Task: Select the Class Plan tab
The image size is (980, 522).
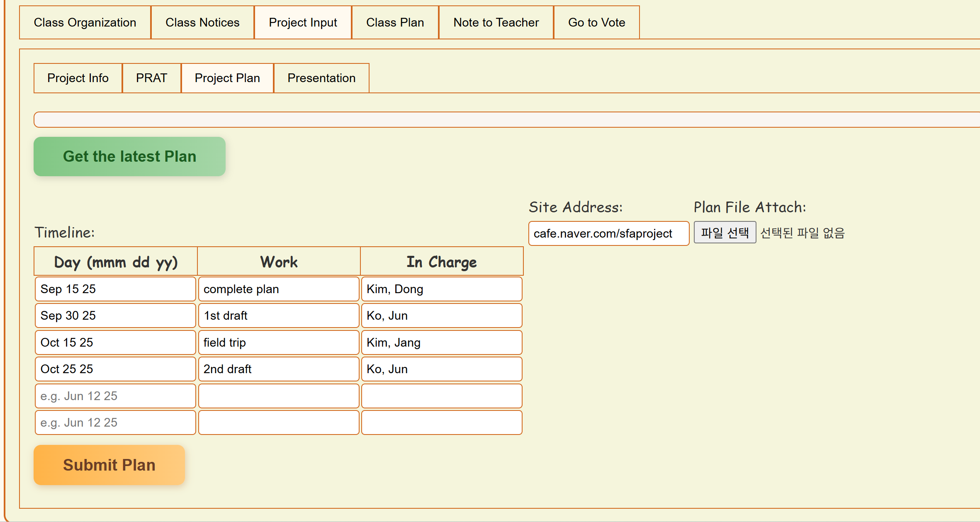Action: pyautogui.click(x=395, y=22)
